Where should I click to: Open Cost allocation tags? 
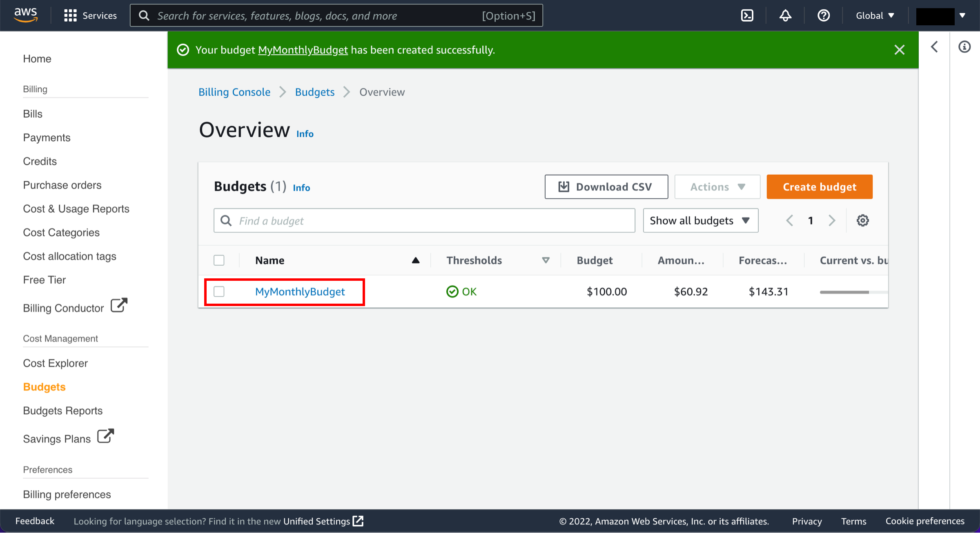[x=69, y=256]
